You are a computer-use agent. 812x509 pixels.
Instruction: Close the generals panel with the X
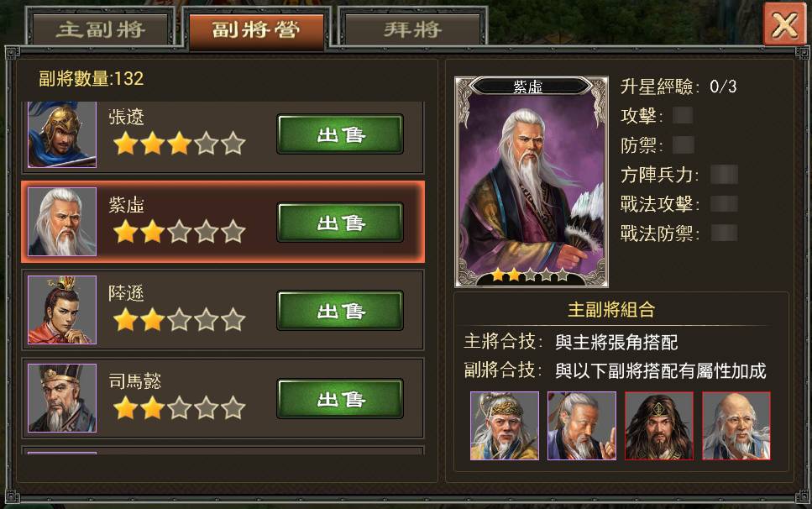pyautogui.click(x=784, y=24)
